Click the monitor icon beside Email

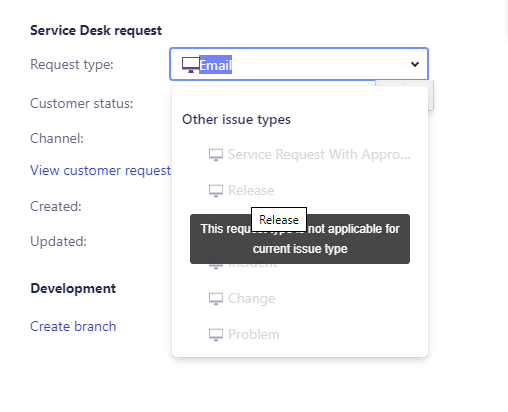[190, 65]
